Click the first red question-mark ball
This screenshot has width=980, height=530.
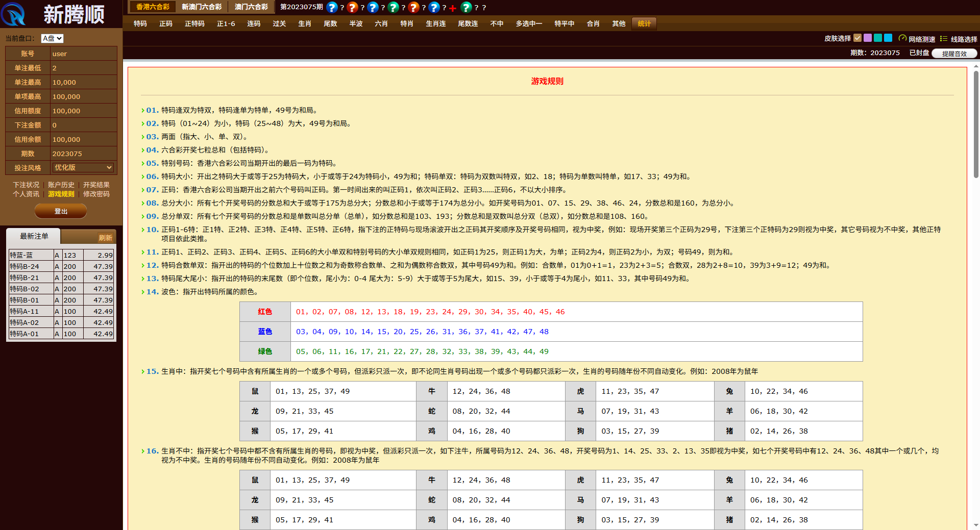[x=352, y=7]
